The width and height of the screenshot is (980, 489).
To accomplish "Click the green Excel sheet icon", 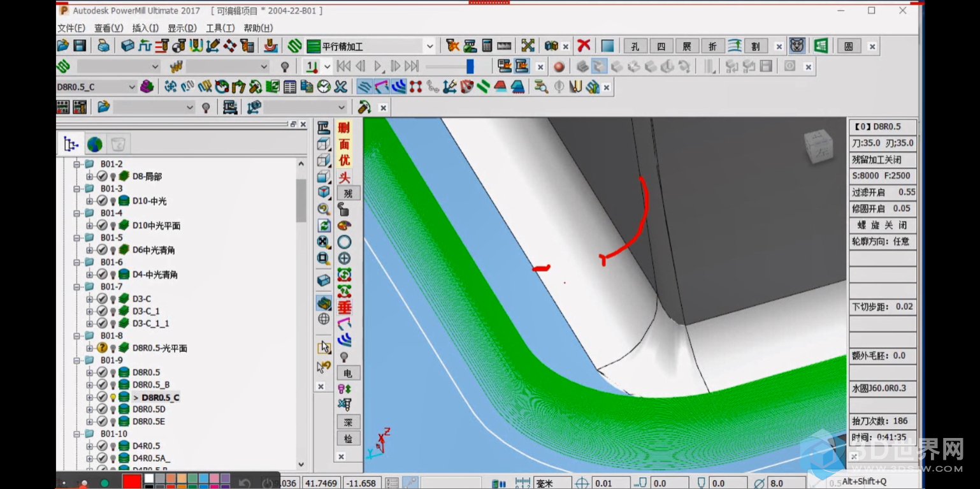I will pyautogui.click(x=821, y=46).
